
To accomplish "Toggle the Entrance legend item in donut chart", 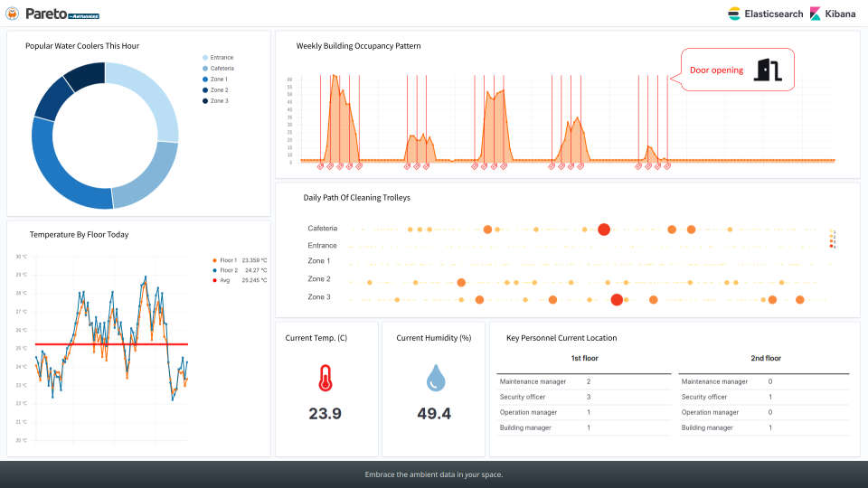I will pos(222,58).
